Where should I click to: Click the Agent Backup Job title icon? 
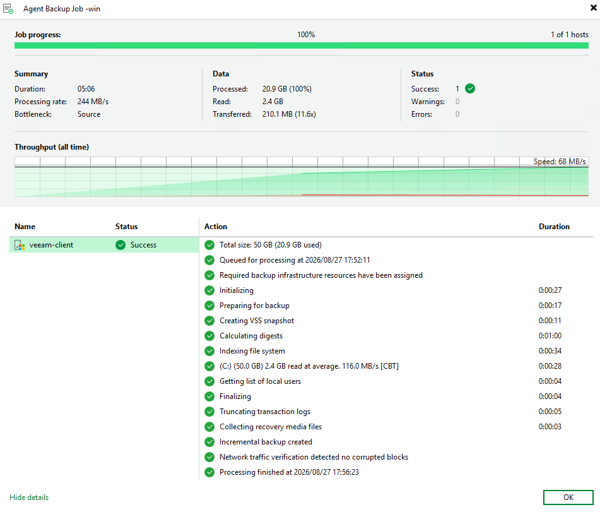click(x=8, y=9)
